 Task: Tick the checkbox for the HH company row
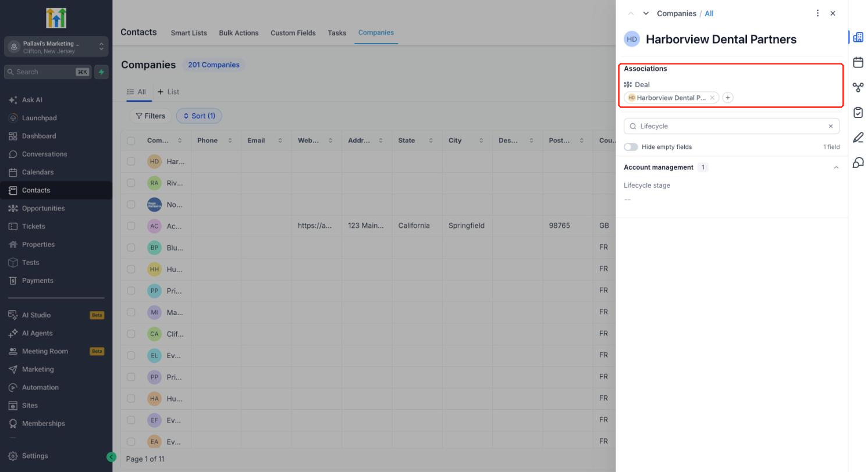click(131, 269)
